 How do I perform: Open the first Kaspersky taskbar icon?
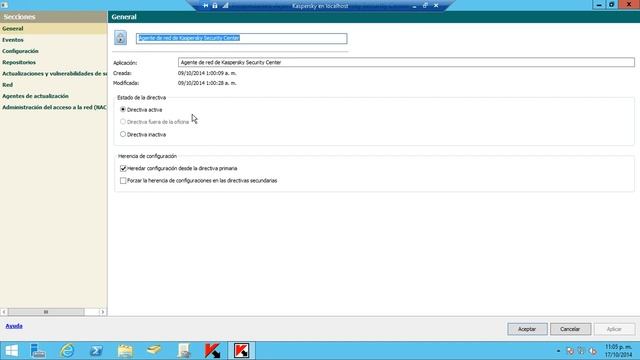(213, 351)
